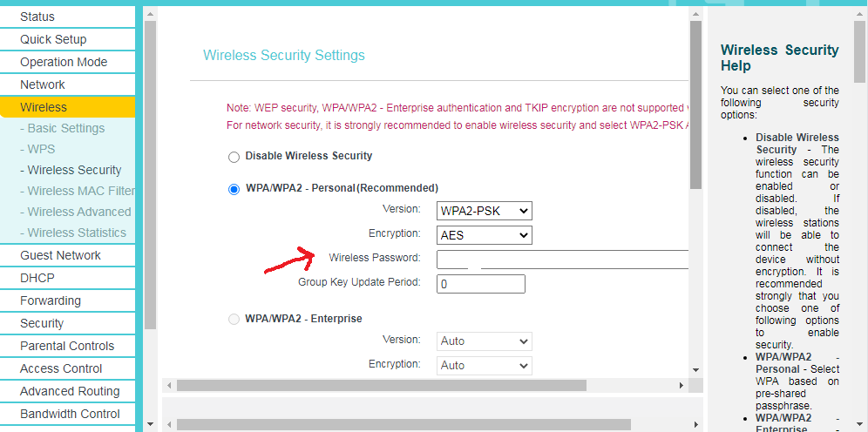Focus the Group Key Update Period field
868x432 pixels.
tap(481, 284)
